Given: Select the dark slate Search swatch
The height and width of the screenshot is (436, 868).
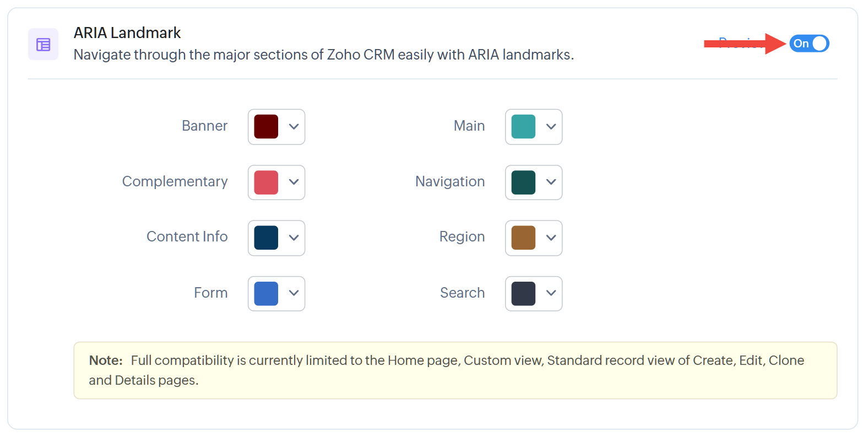Looking at the screenshot, I should [523, 293].
